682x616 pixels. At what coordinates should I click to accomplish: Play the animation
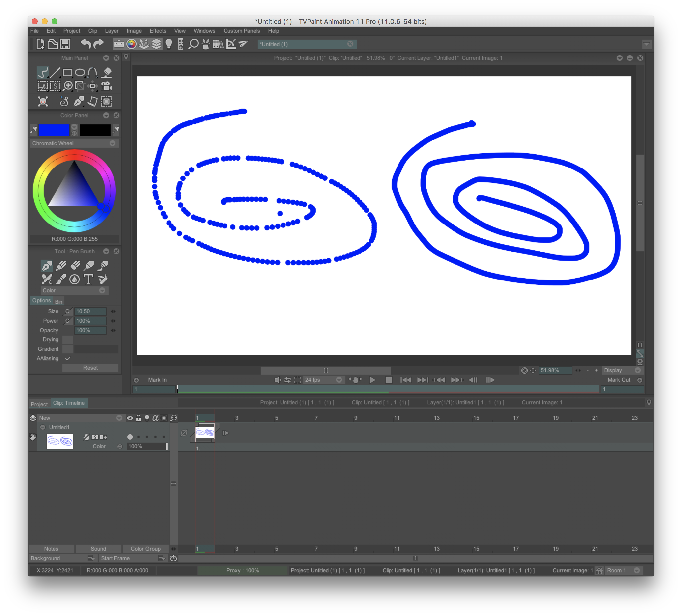tap(372, 380)
